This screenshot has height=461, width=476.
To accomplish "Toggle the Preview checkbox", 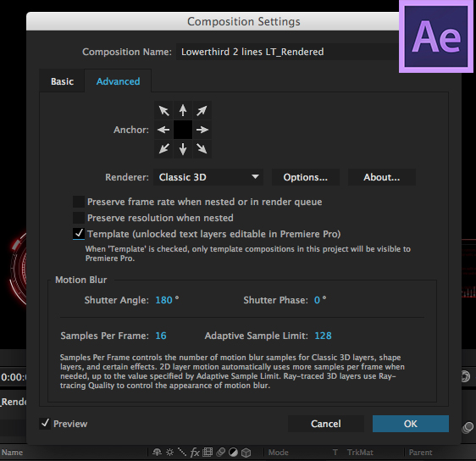I will [x=45, y=424].
